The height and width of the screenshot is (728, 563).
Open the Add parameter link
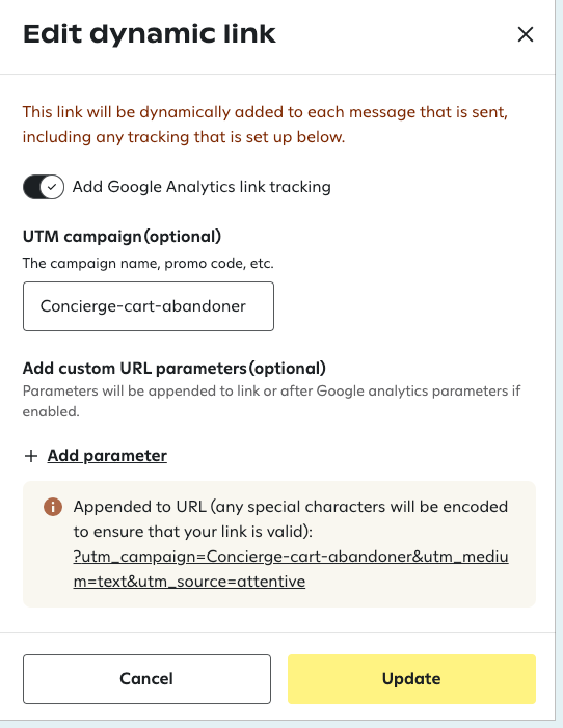point(107,456)
